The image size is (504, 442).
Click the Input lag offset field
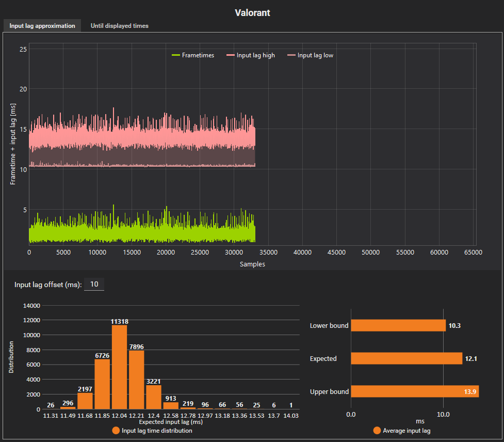[x=94, y=284]
